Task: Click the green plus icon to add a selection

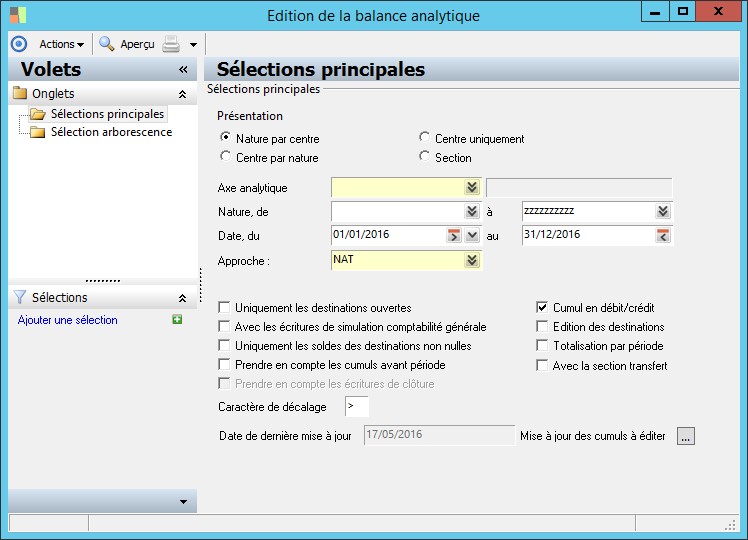Action: 177,320
